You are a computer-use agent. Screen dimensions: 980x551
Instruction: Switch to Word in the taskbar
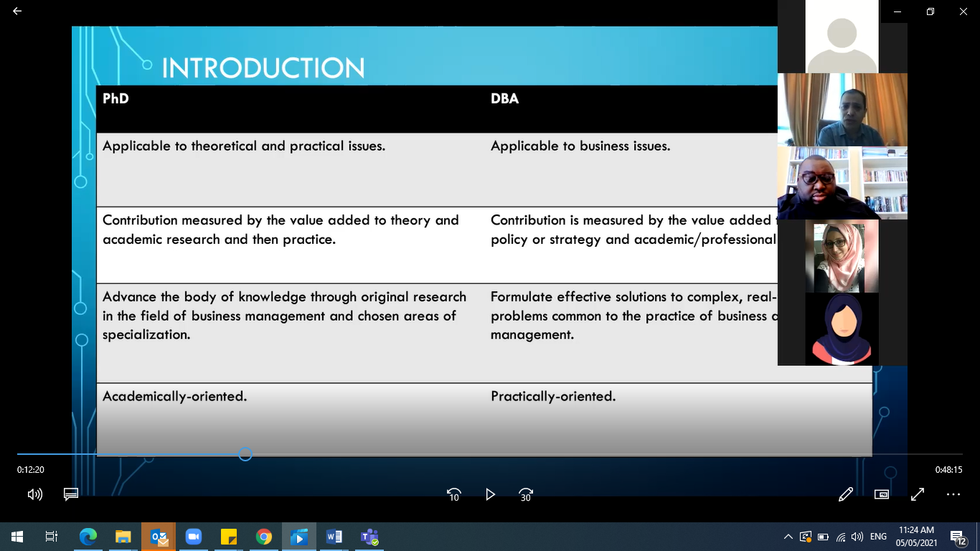point(334,537)
